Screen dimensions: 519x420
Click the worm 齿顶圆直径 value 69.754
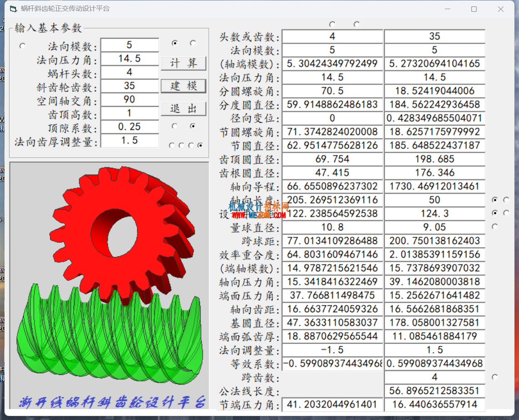coord(333,159)
